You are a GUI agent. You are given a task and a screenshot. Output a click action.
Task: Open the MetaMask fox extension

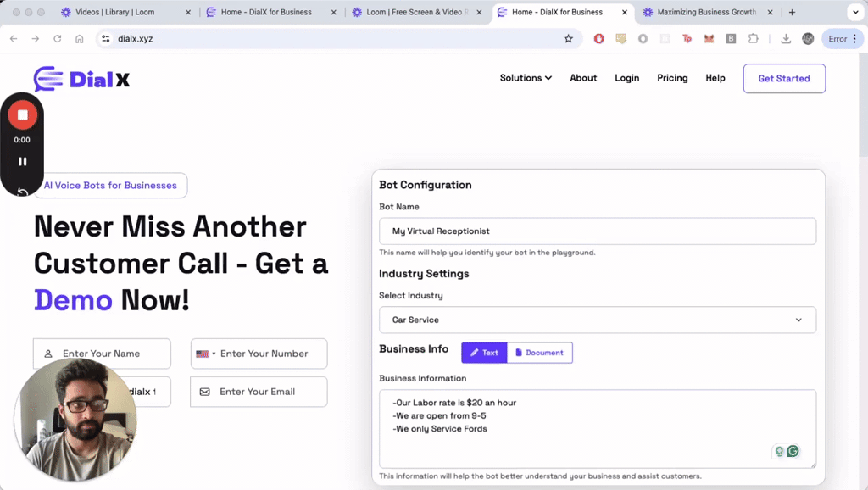709,39
